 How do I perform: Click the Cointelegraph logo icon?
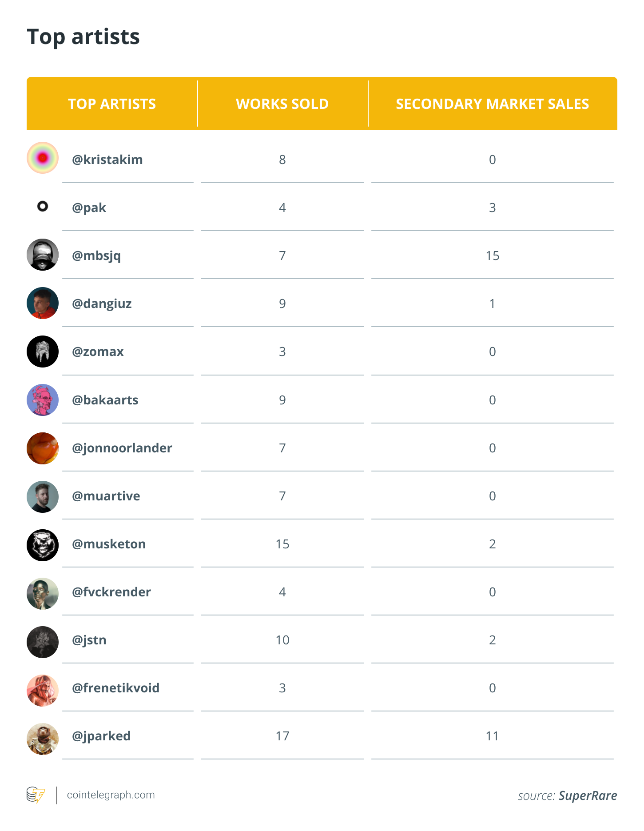click(x=36, y=795)
